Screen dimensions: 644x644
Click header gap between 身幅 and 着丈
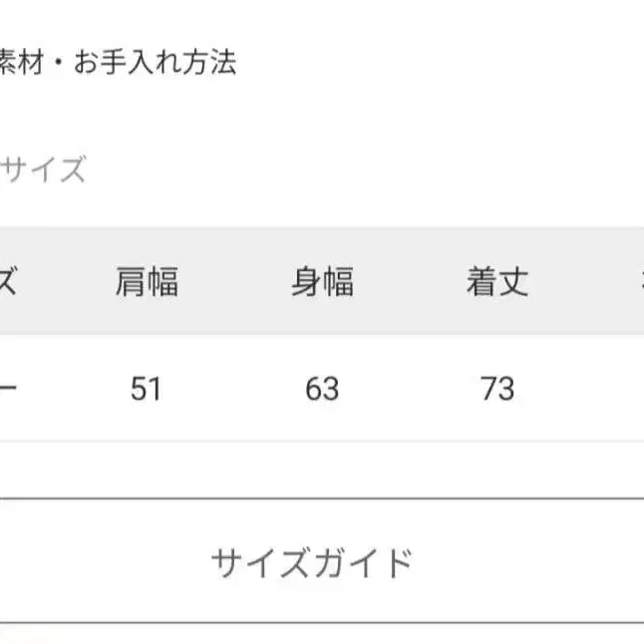tap(410, 283)
